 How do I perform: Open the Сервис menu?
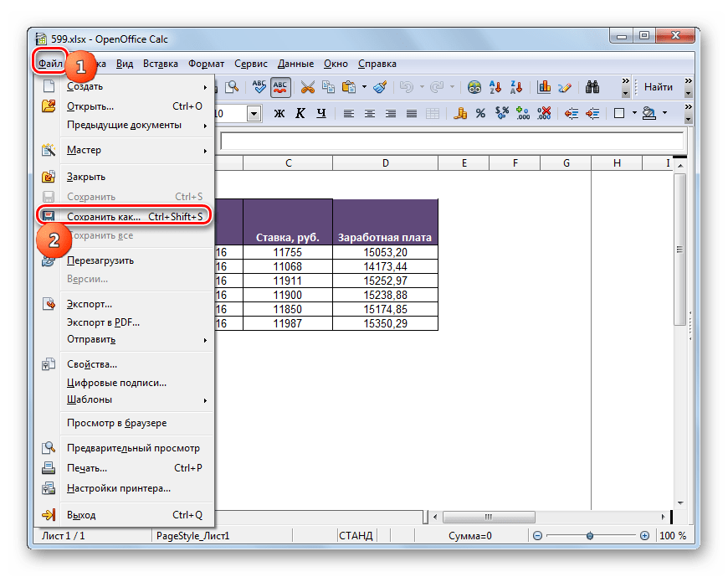pyautogui.click(x=251, y=64)
